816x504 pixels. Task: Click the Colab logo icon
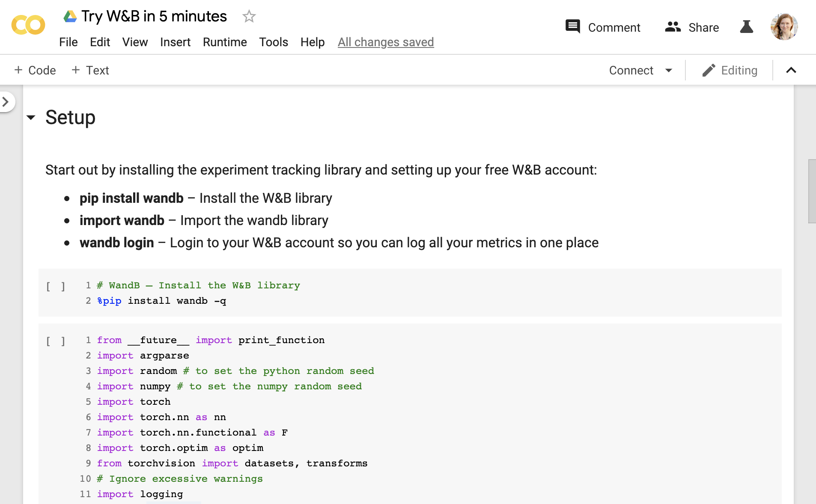pos(28,25)
